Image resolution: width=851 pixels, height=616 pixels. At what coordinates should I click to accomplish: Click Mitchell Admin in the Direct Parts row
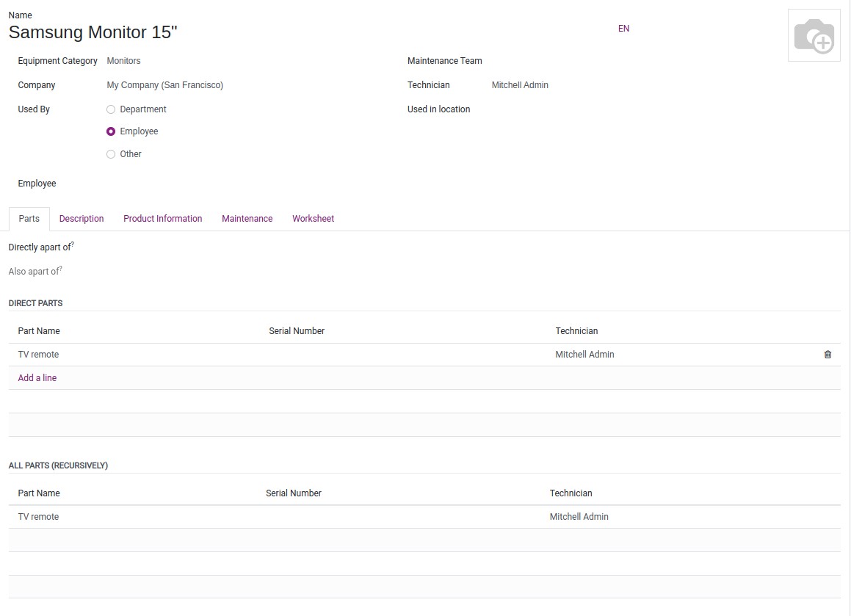tap(584, 355)
